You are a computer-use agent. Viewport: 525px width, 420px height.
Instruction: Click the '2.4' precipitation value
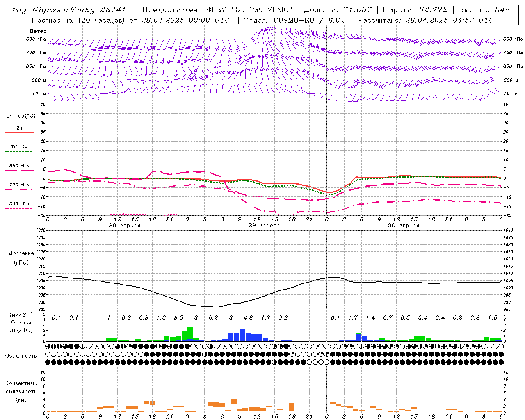coord(422,317)
